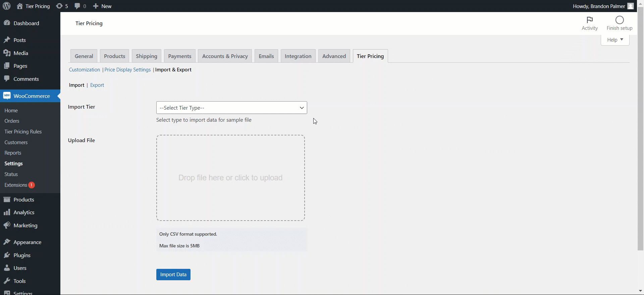This screenshot has width=644, height=295.
Task: Click the file upload drop zone
Action: [230, 178]
